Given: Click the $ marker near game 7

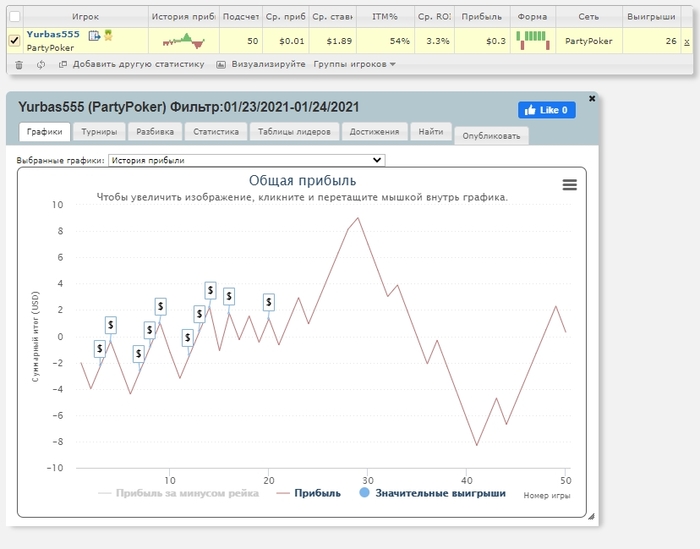Looking at the screenshot, I should pos(138,354).
